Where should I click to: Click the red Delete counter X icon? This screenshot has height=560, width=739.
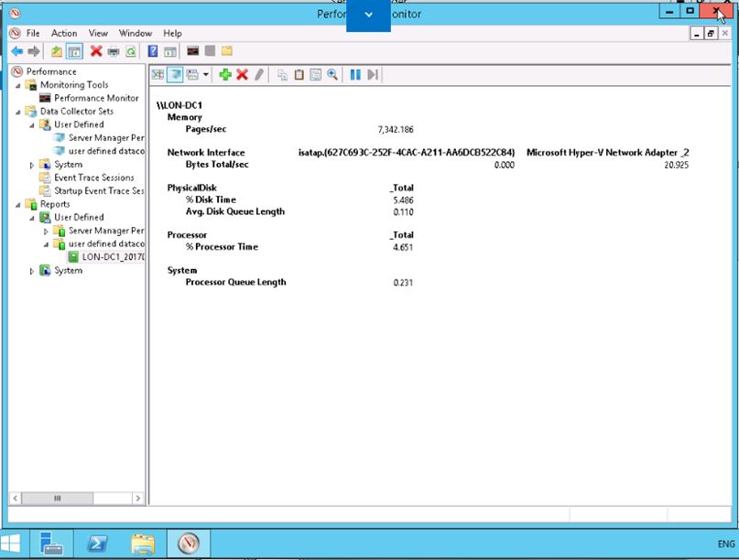(x=243, y=75)
